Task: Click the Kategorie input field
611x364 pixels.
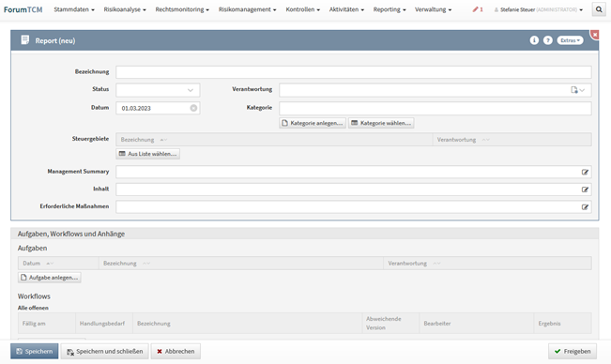Action: (435, 108)
